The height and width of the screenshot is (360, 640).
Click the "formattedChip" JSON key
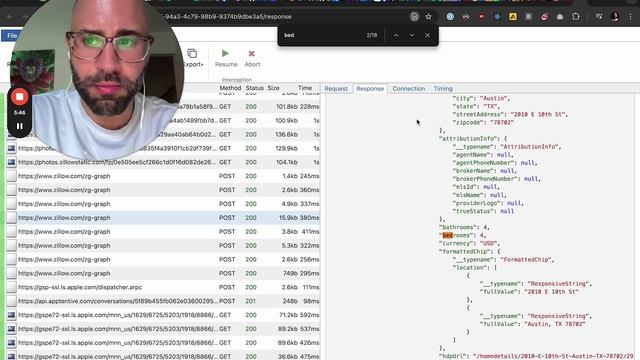pyautogui.click(x=466, y=251)
